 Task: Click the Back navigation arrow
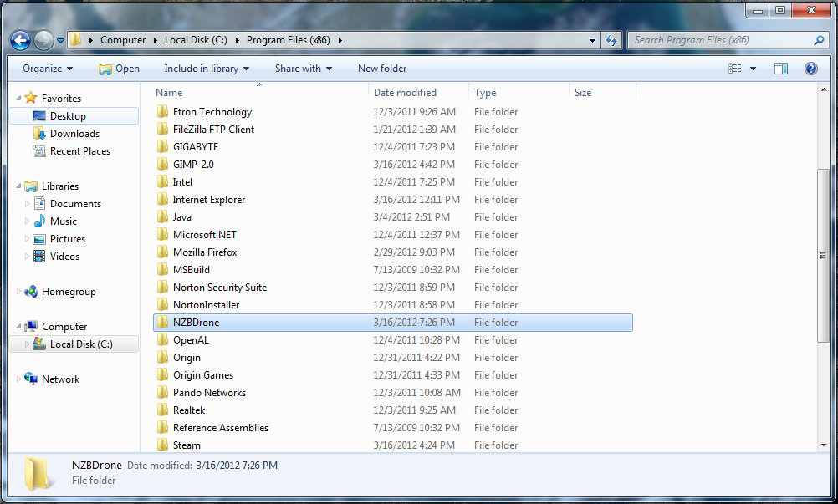tap(20, 40)
